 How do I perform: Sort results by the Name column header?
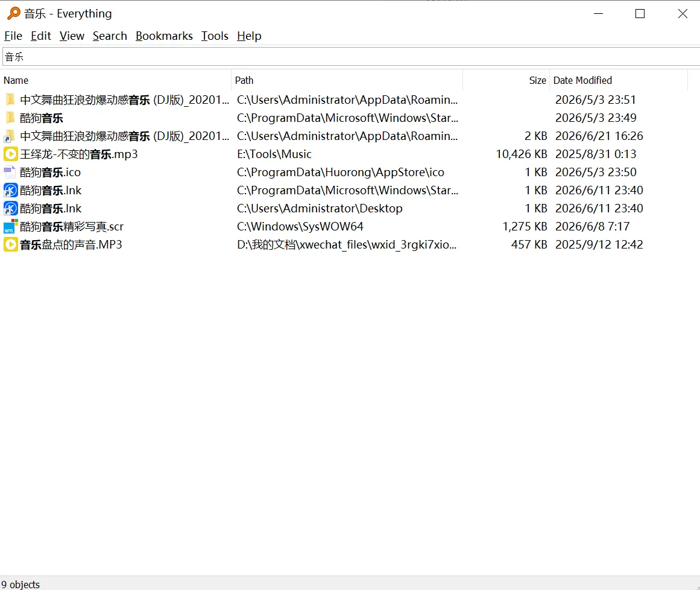coord(116,80)
